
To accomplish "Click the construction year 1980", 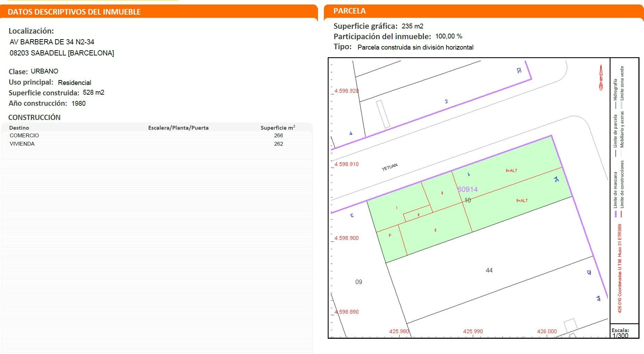I will click(x=78, y=103).
